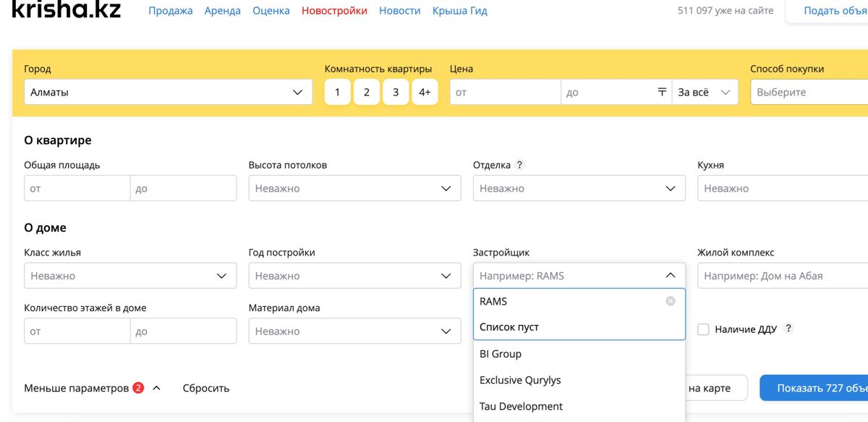Click the help icon beside Наличие ДДУ

point(788,329)
